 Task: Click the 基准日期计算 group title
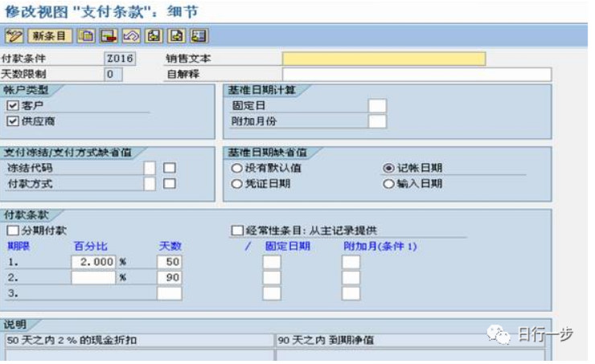click(x=261, y=90)
